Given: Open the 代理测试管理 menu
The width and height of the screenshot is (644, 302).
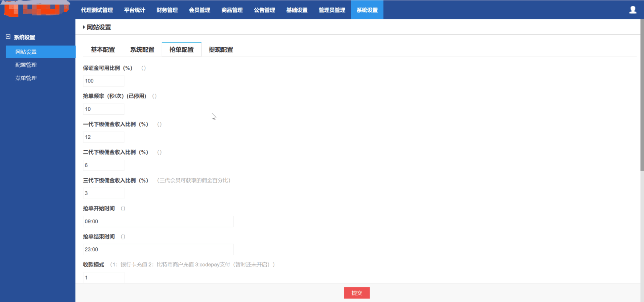Looking at the screenshot, I should tap(97, 10).
